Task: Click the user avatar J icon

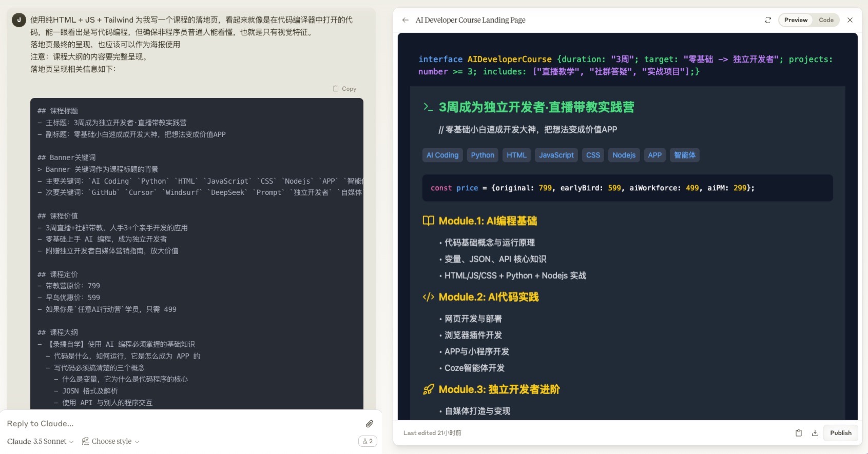Action: [x=19, y=20]
